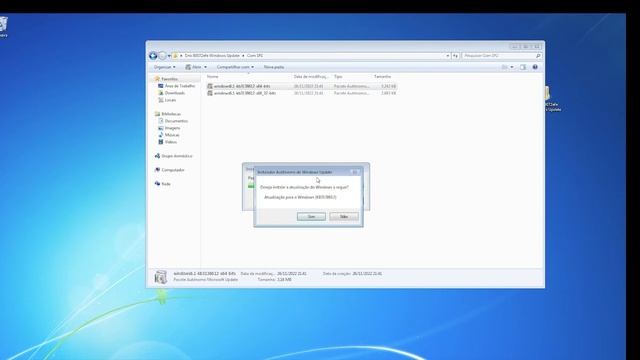The image size is (640, 360).
Task: Select the x86_32 update package file
Action: point(302,93)
